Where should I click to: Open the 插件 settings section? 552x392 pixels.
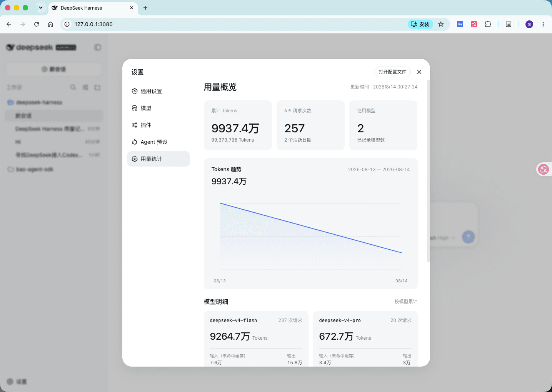(x=158, y=125)
